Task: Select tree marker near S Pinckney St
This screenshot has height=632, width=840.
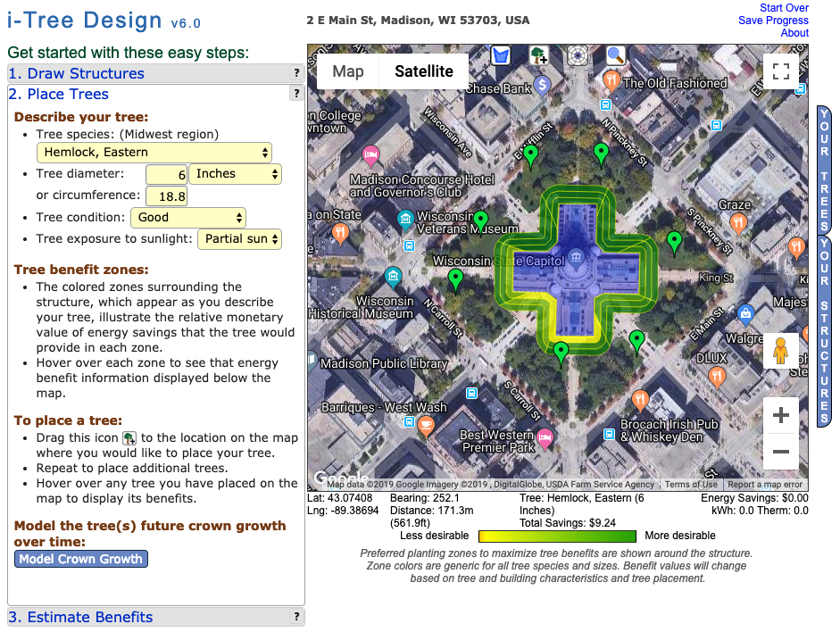Action: [x=674, y=242]
